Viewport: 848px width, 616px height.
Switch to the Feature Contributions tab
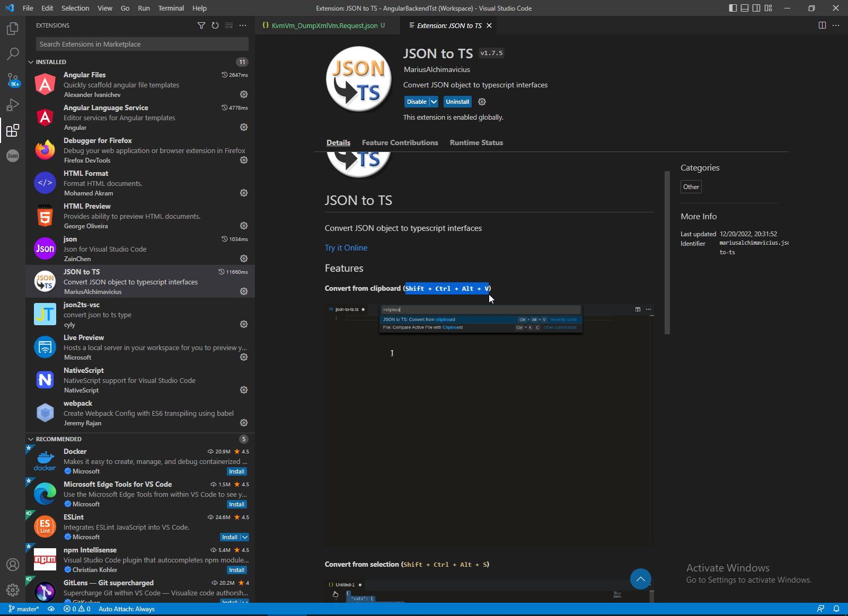[400, 142]
